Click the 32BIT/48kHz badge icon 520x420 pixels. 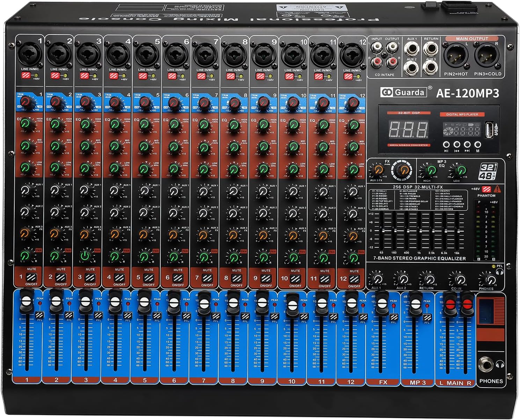click(488, 171)
